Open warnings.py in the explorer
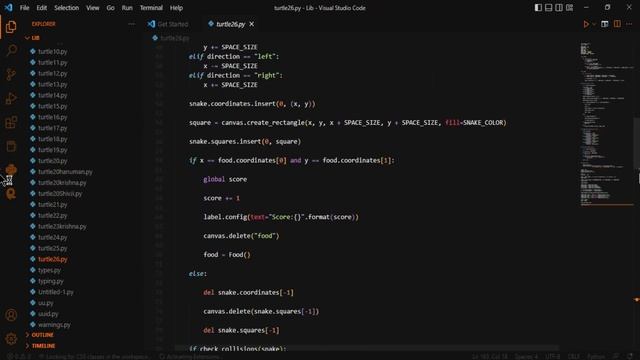The width and height of the screenshot is (640, 360). click(54, 325)
